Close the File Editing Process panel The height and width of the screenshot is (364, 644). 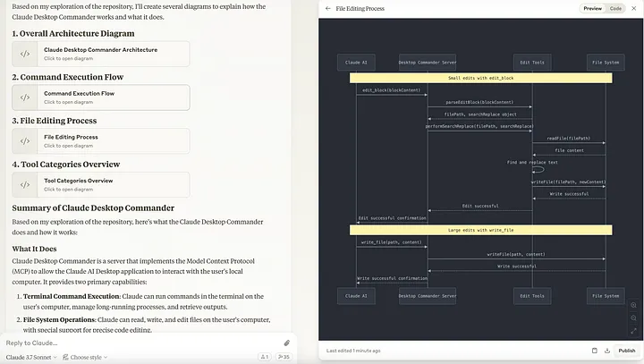[x=634, y=8]
